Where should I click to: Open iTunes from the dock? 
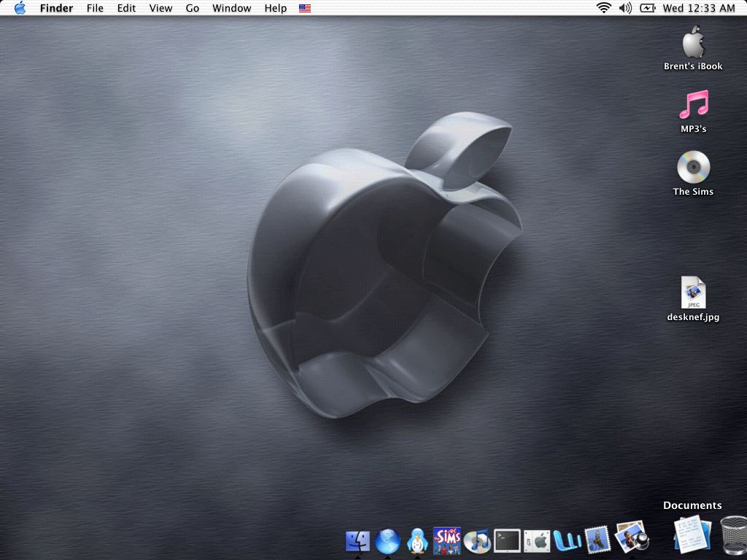tap(477, 541)
